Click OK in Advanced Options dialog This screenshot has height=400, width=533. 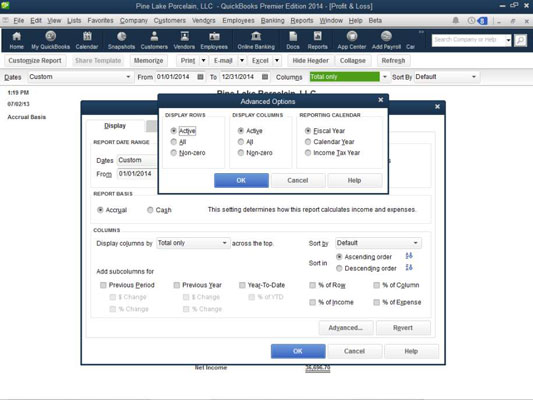click(241, 180)
